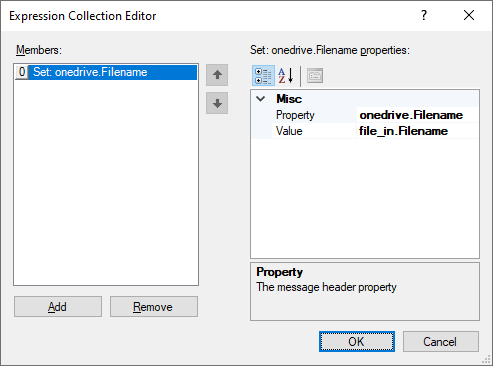
Task: Select the Set: onedrive.Filename member
Action: [113, 72]
